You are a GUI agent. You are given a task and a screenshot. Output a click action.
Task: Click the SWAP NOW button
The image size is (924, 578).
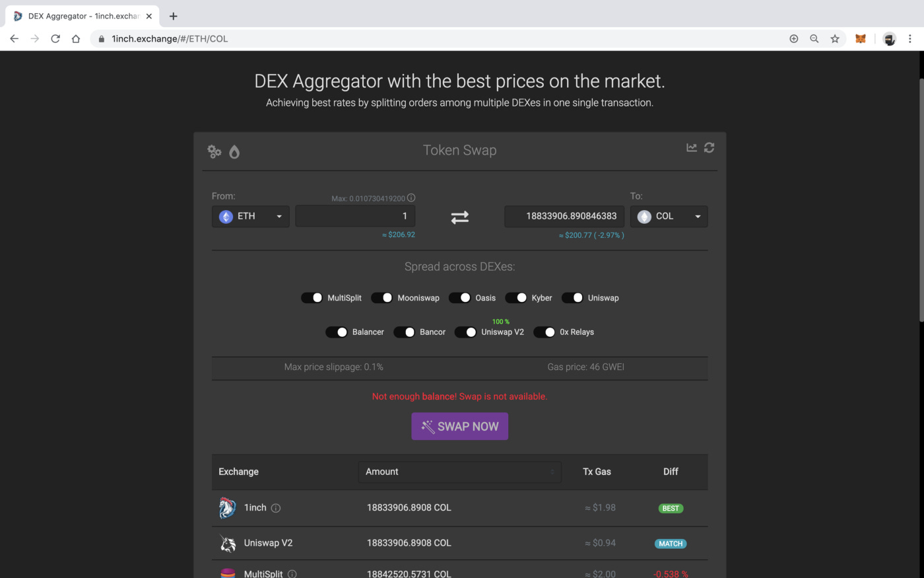tap(460, 427)
